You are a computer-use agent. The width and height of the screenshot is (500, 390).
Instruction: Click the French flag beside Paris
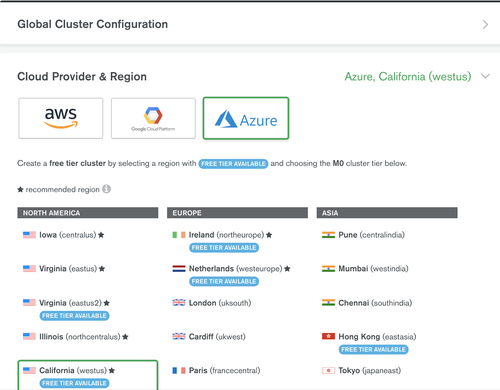click(179, 370)
